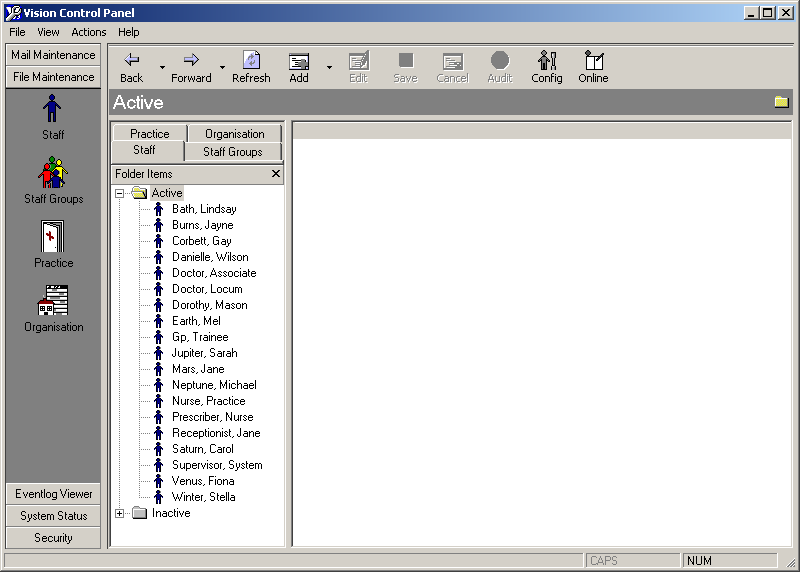The image size is (800, 572).
Task: Select Danielle, Wilson in staff list
Action: 210,257
